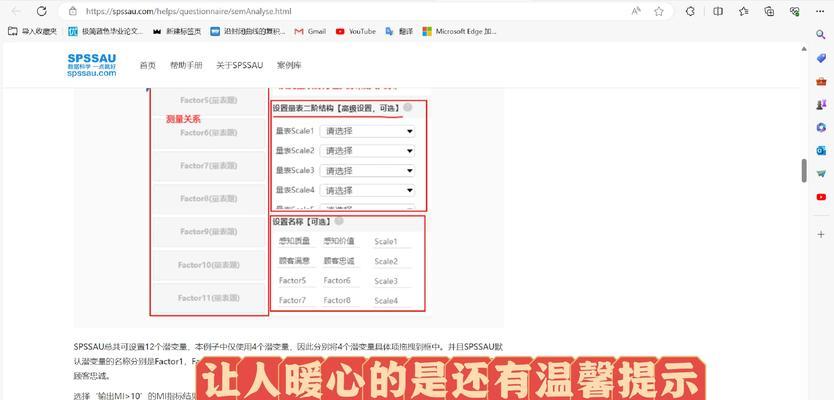834x400 pixels.
Task: Click the address bar URL field
Action: (340, 11)
